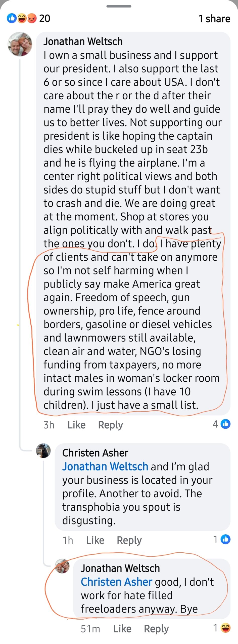Open the like reaction count on Jonathan's first comment
The width and height of the screenshot is (238, 644).
coord(221,424)
